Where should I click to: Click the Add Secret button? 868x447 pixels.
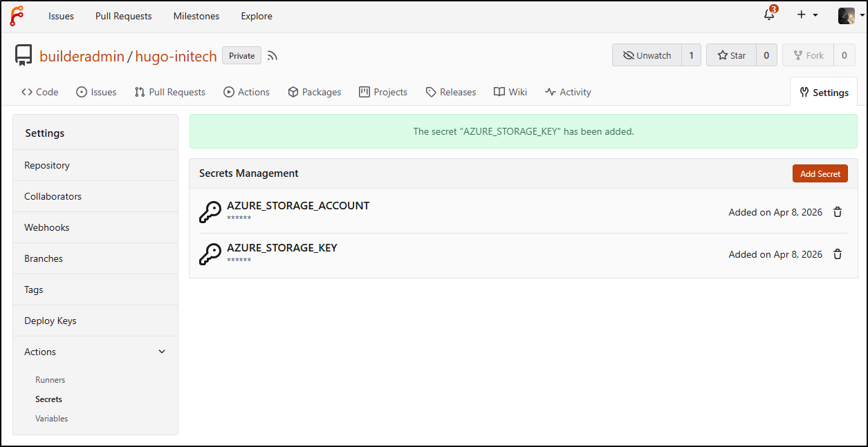tap(820, 173)
